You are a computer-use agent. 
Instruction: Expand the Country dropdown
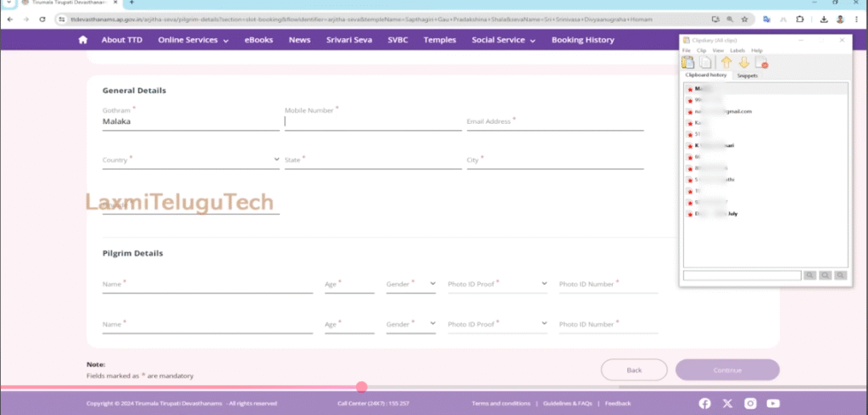point(191,160)
